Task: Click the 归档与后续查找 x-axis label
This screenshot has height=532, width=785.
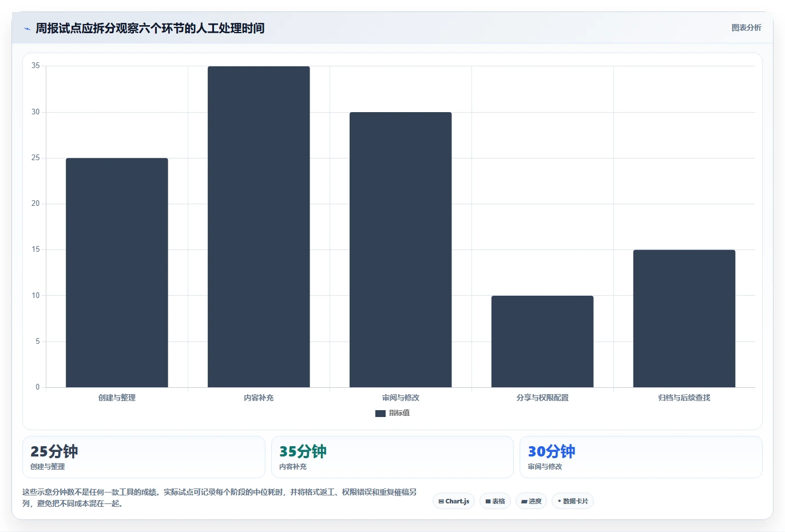Action: [684, 398]
